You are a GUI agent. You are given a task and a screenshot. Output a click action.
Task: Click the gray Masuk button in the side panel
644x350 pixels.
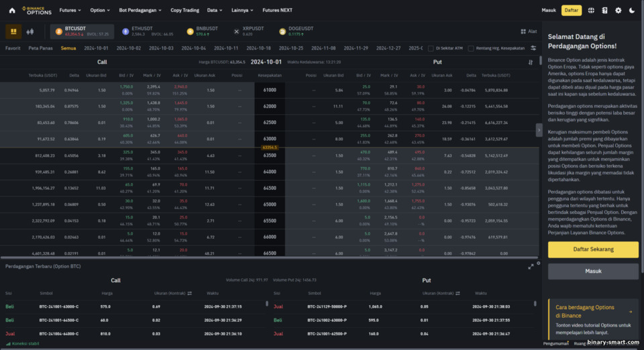pyautogui.click(x=593, y=272)
